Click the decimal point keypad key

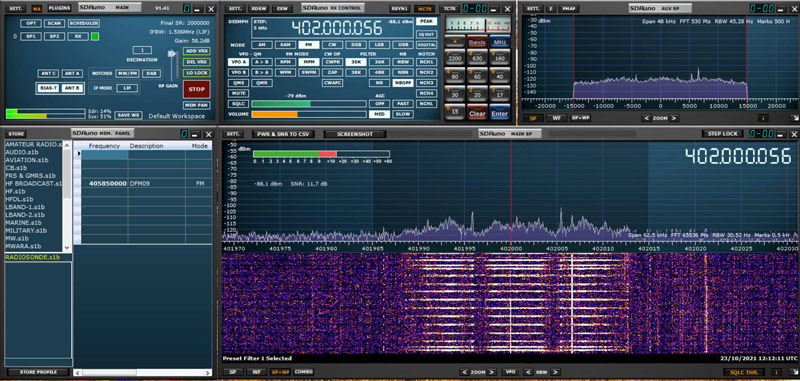[455, 41]
